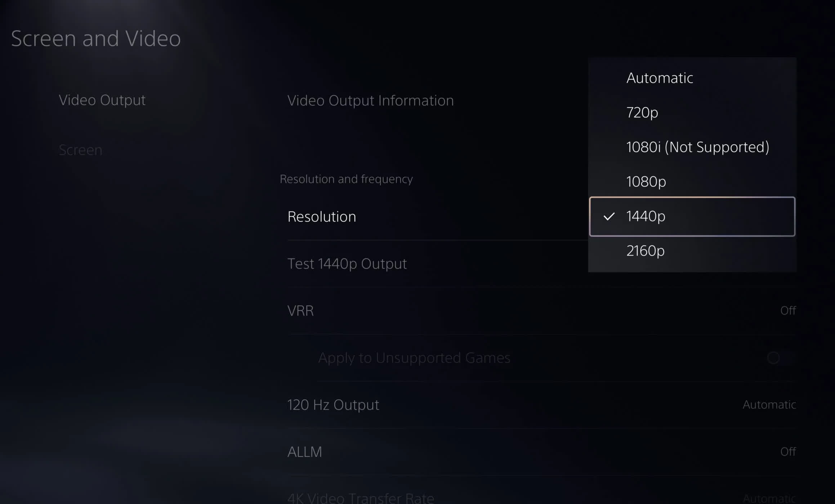Toggle Apply to Unsupported Games switch
Screen dimensions: 835x504
click(x=773, y=357)
